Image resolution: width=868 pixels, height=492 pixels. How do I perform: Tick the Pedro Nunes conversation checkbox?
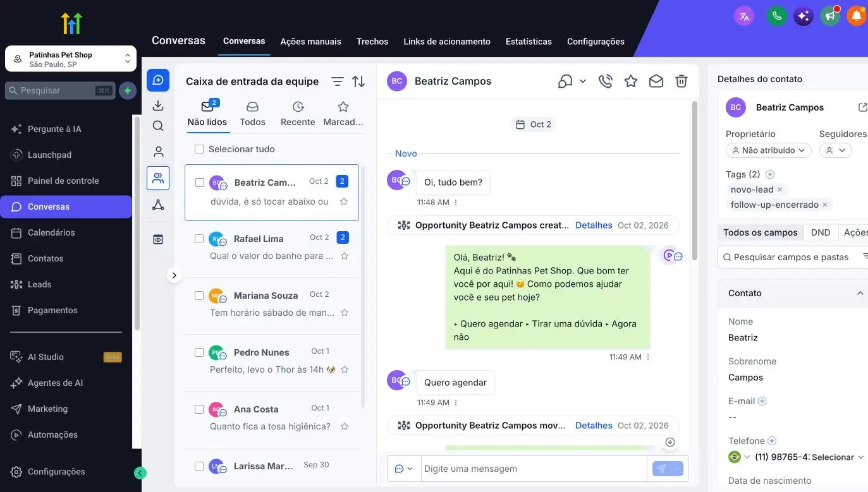click(x=199, y=352)
